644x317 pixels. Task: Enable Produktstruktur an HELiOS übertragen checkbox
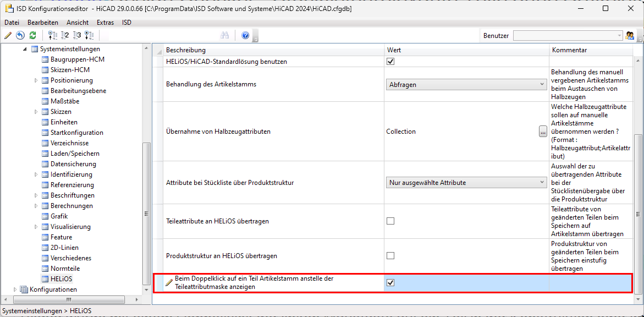(390, 256)
